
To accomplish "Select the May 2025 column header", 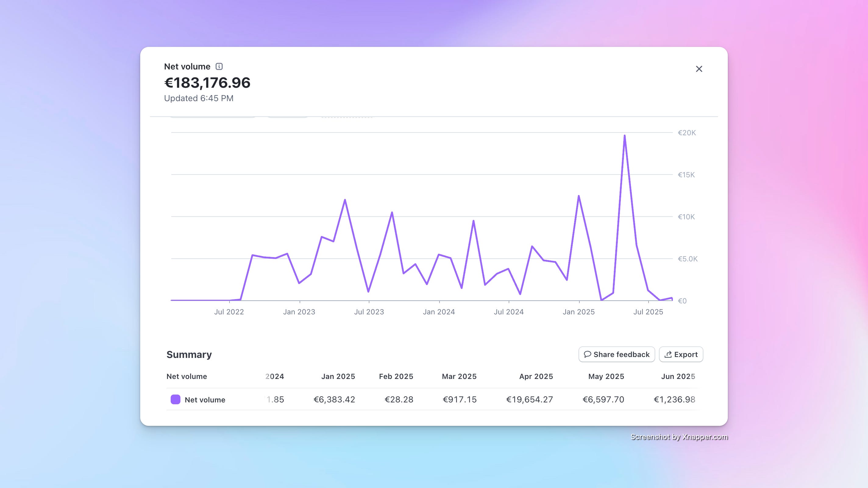I will click(606, 376).
